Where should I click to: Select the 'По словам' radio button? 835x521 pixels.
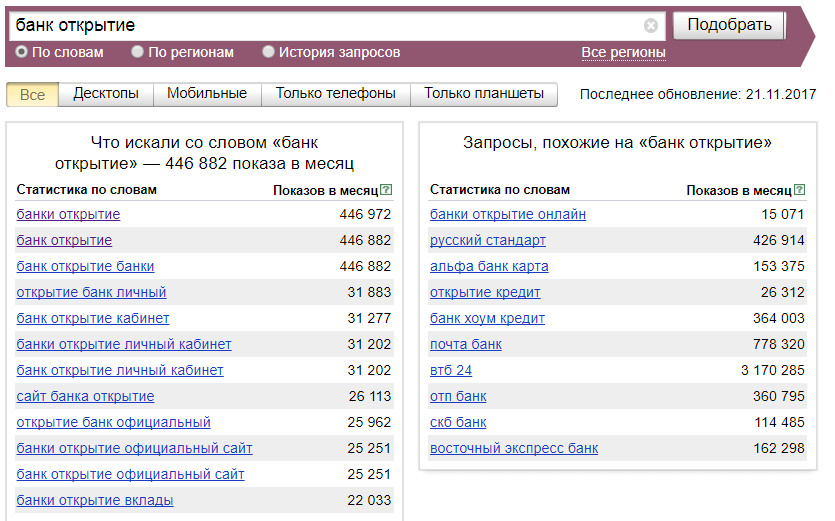(x=21, y=52)
